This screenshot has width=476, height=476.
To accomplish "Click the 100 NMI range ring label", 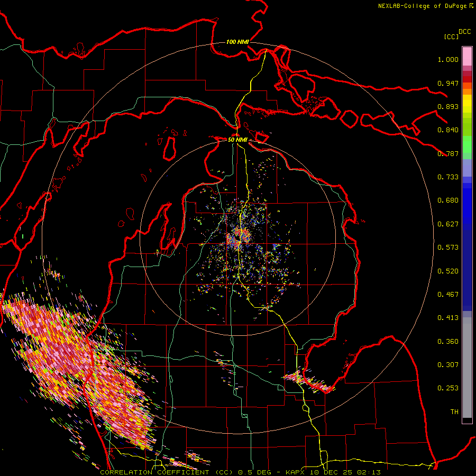I will 237,42.
